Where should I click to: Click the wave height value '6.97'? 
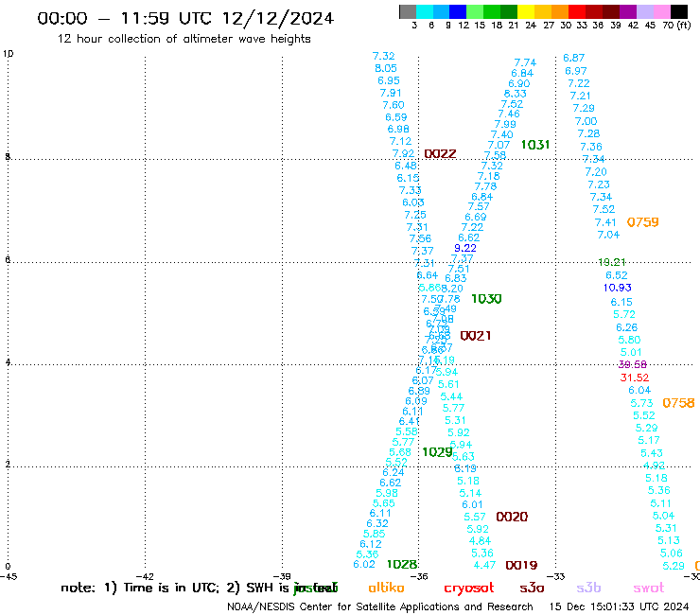(x=576, y=71)
